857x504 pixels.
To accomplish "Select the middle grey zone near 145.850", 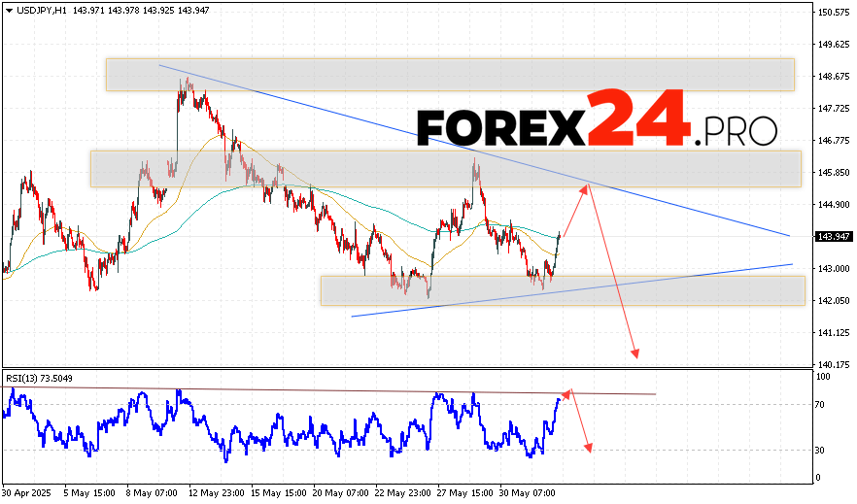I will pyautogui.click(x=445, y=169).
